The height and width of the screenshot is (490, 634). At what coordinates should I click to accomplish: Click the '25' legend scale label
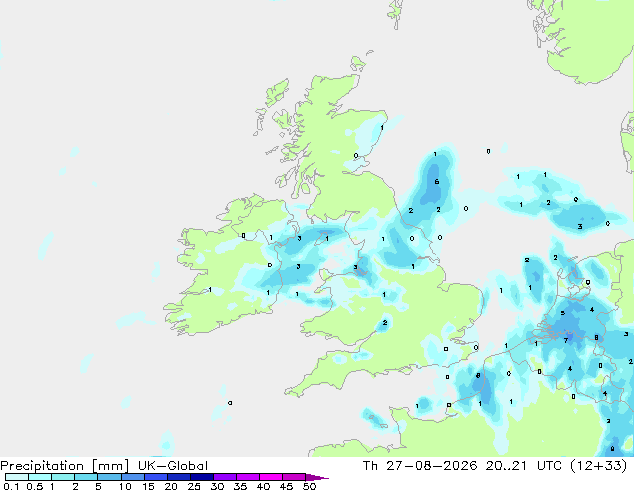pos(194,486)
